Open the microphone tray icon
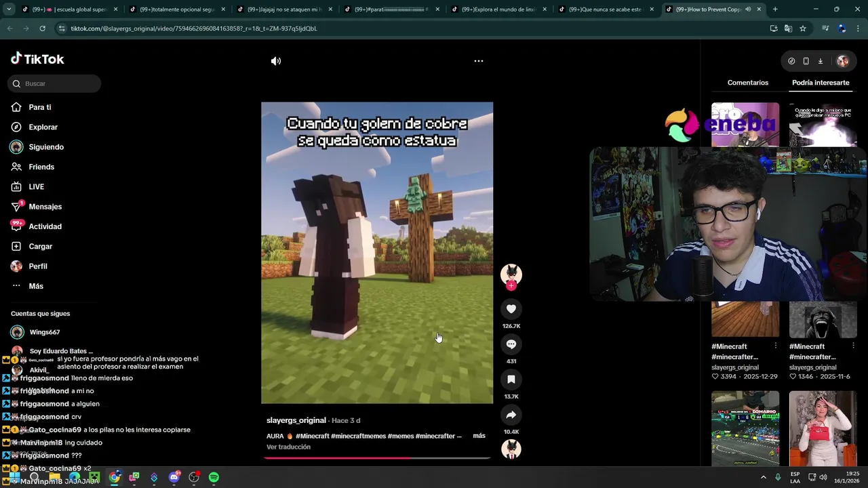868x488 pixels. pyautogui.click(x=778, y=477)
